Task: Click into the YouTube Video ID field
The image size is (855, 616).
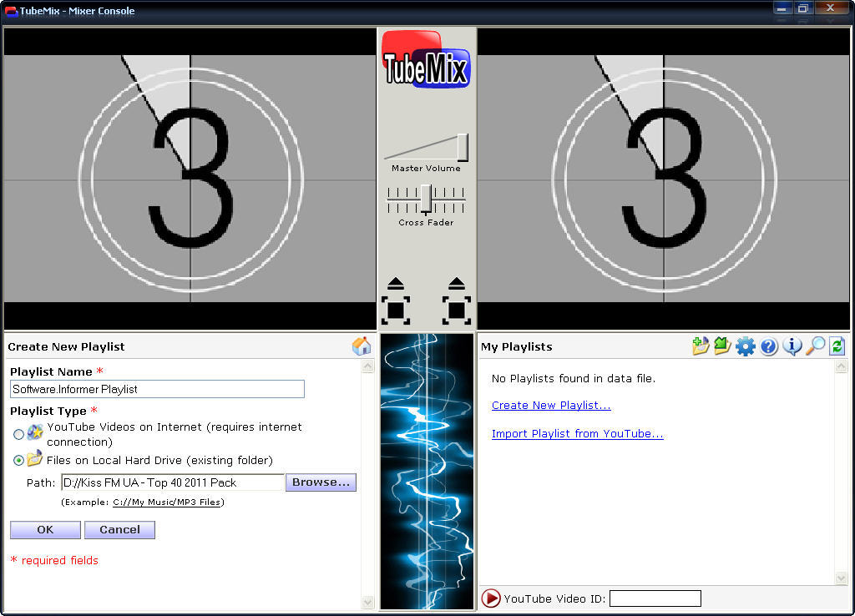Action: tap(655, 598)
